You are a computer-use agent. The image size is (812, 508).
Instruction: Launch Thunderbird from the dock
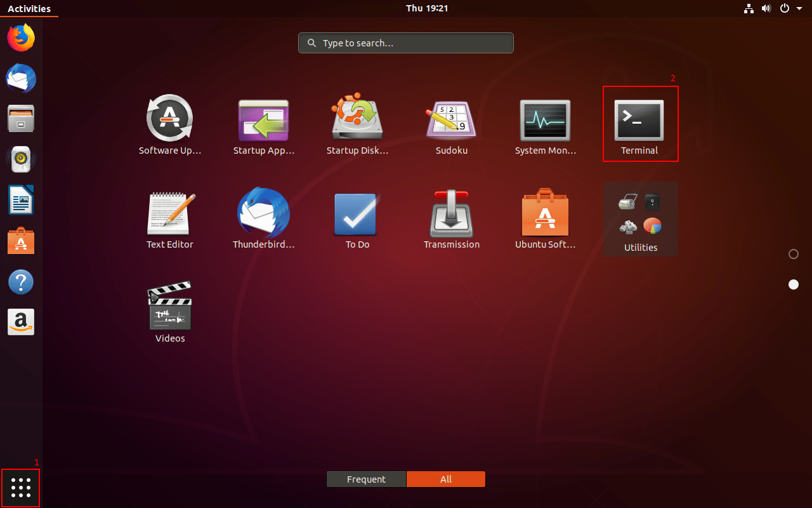(x=21, y=79)
